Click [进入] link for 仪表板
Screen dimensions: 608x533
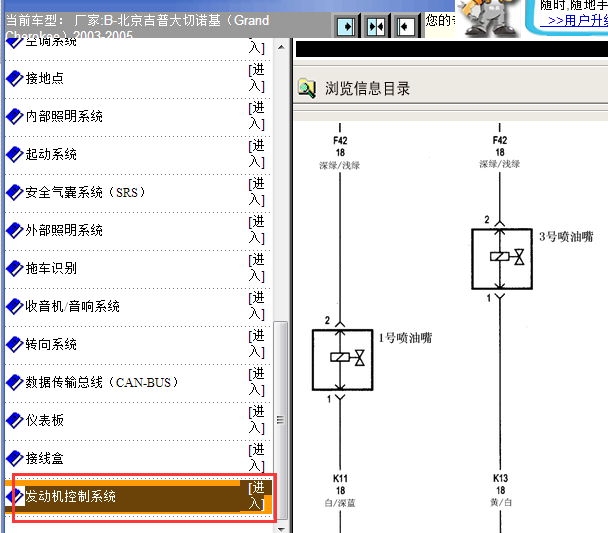click(257, 420)
